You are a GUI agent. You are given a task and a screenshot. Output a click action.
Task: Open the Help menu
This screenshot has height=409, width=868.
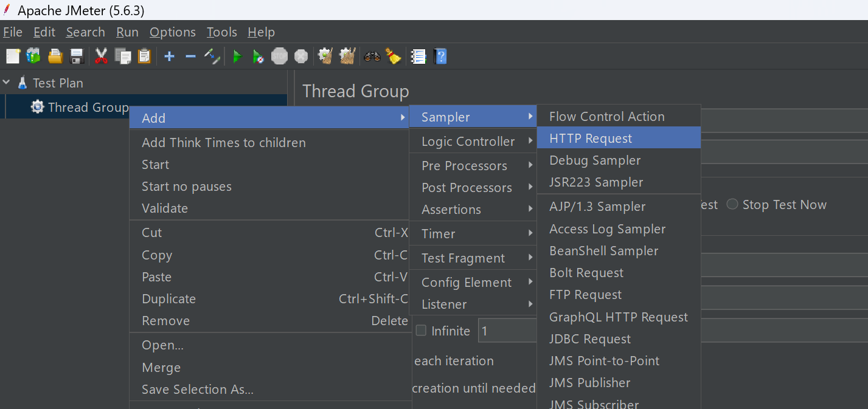[262, 32]
